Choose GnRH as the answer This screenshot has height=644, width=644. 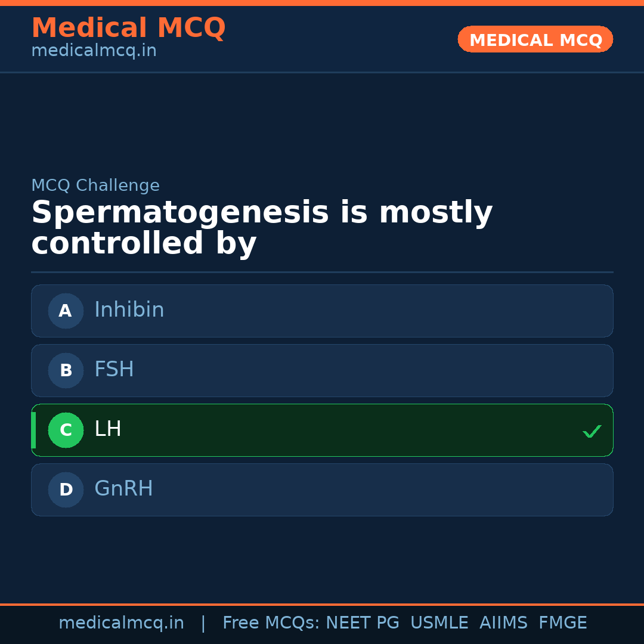point(322,490)
